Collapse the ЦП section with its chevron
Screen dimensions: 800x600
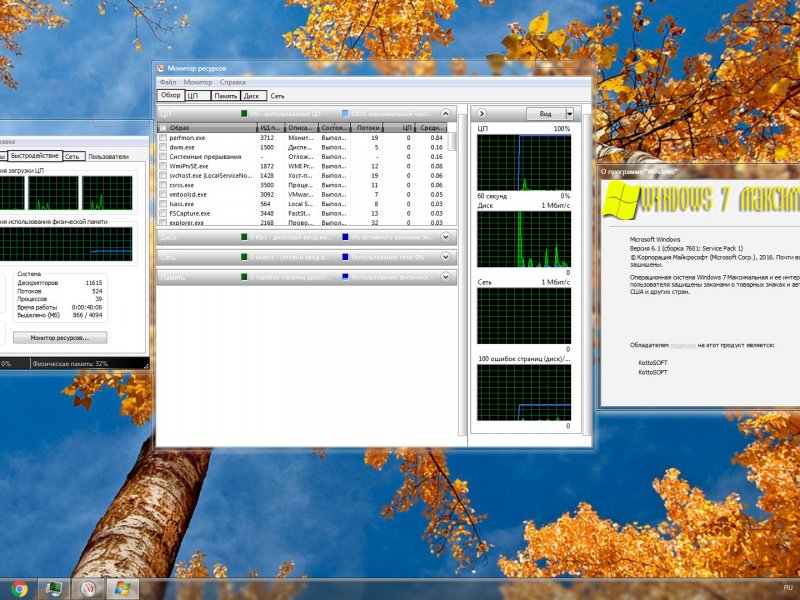tap(445, 113)
